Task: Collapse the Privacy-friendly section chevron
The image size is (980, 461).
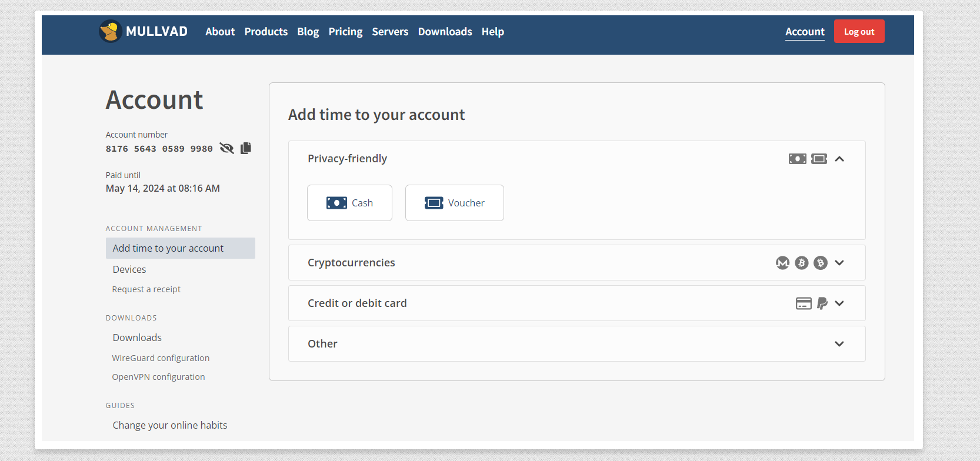Action: tap(839, 159)
